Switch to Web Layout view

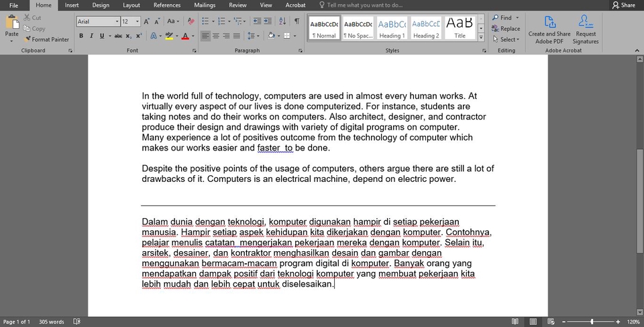coord(551,322)
